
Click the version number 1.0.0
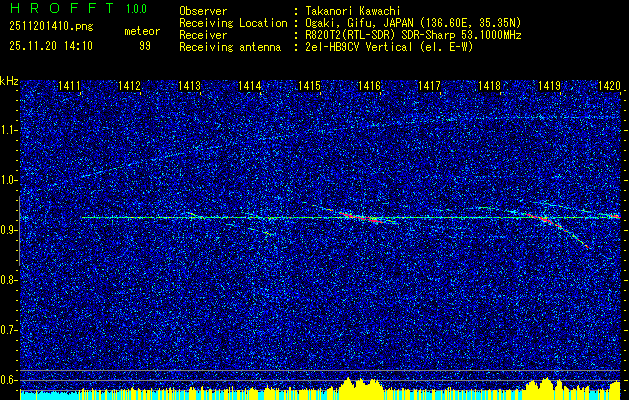pos(136,8)
